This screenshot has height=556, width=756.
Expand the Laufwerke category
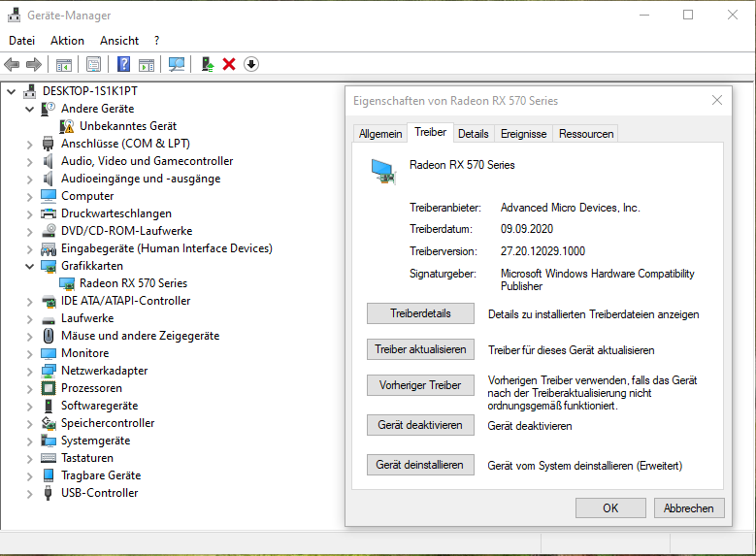[x=30, y=318]
